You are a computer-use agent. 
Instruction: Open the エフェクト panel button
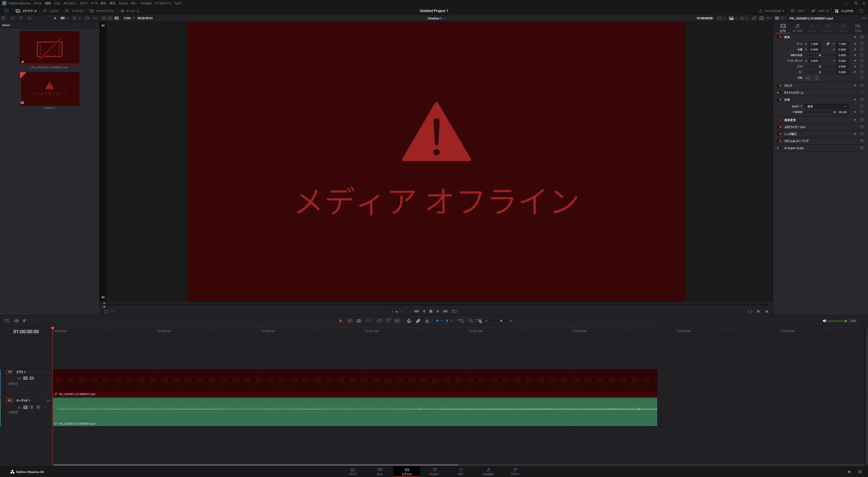point(51,11)
